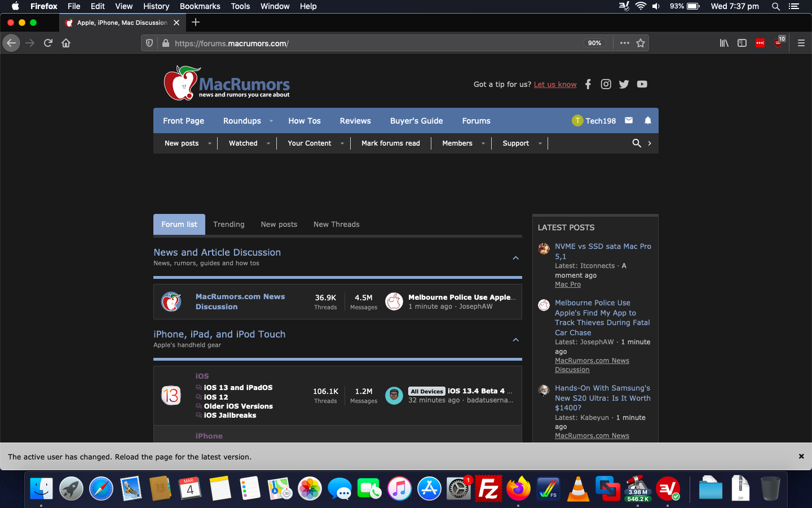Open MacRumors Twitter icon

[624, 84]
